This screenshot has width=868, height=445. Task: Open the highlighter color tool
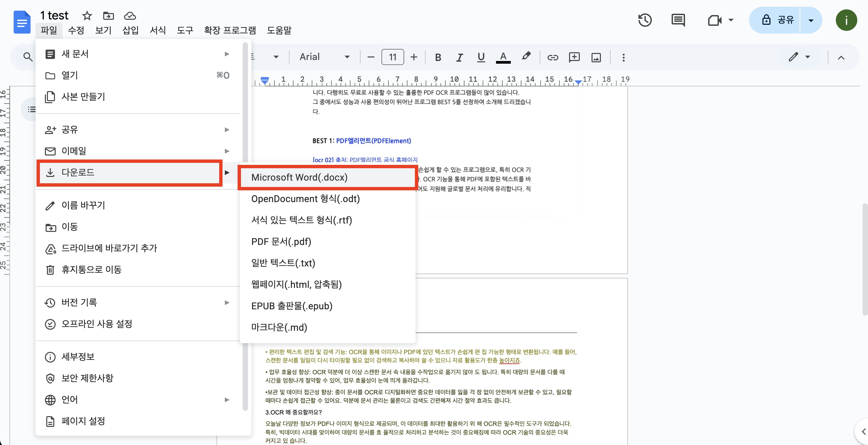pyautogui.click(x=526, y=57)
